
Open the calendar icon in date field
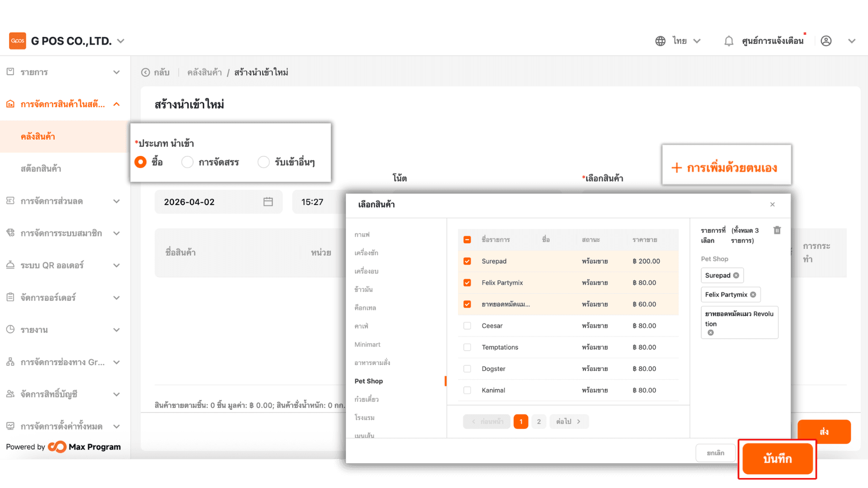pos(268,202)
